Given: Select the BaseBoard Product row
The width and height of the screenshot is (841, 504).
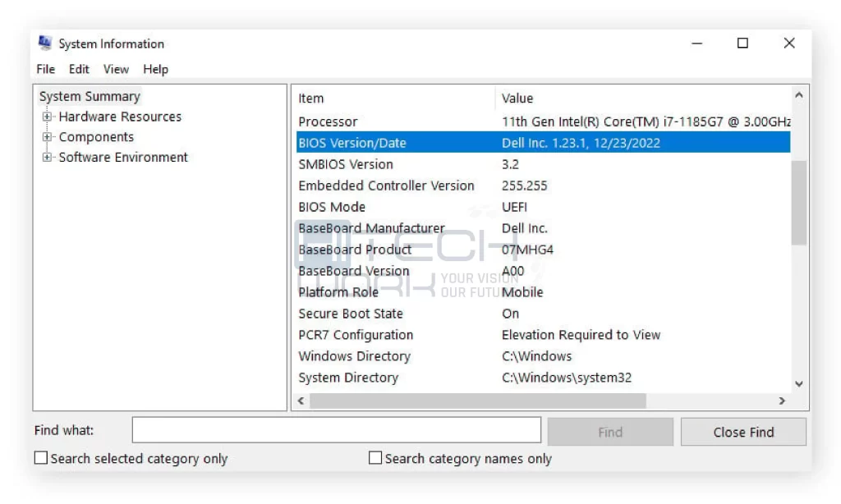Looking at the screenshot, I should click(x=544, y=250).
